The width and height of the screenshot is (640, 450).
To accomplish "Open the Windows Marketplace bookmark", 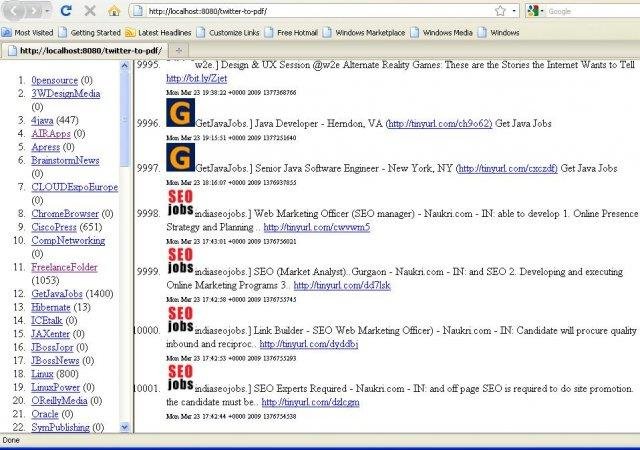I will pos(364,33).
